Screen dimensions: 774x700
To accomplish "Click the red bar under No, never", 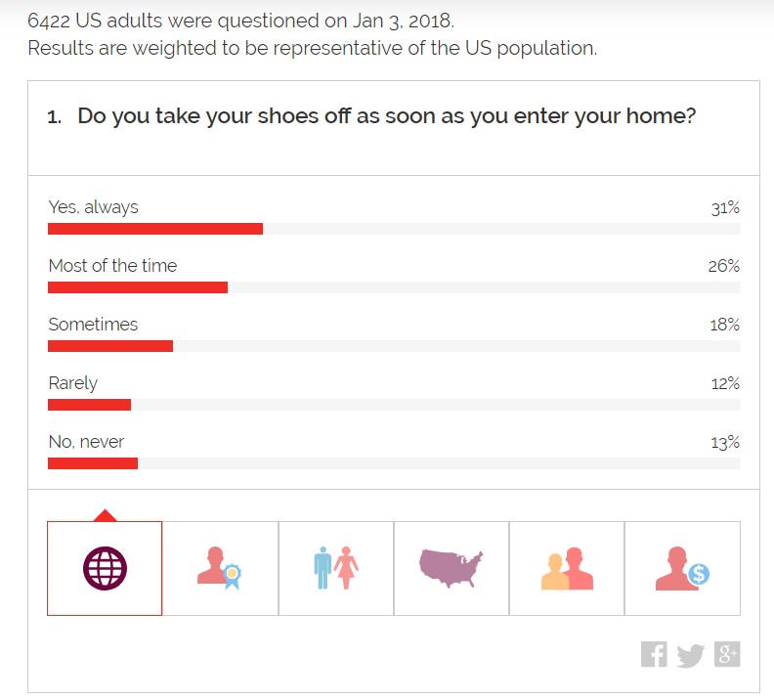I will [x=93, y=463].
